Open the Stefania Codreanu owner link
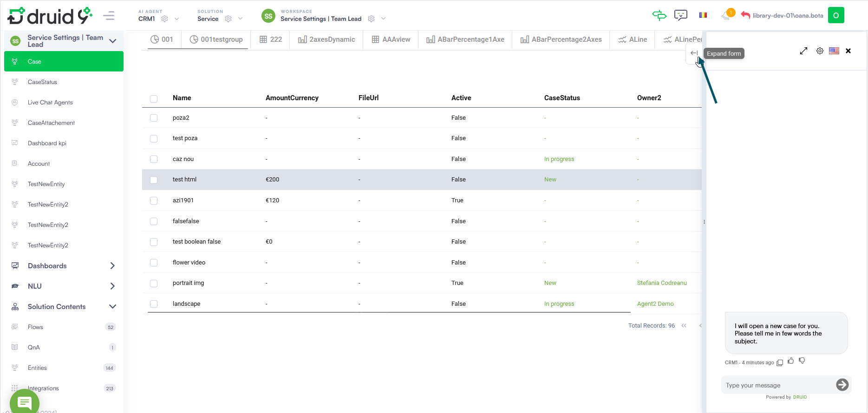868x413 pixels. point(661,283)
